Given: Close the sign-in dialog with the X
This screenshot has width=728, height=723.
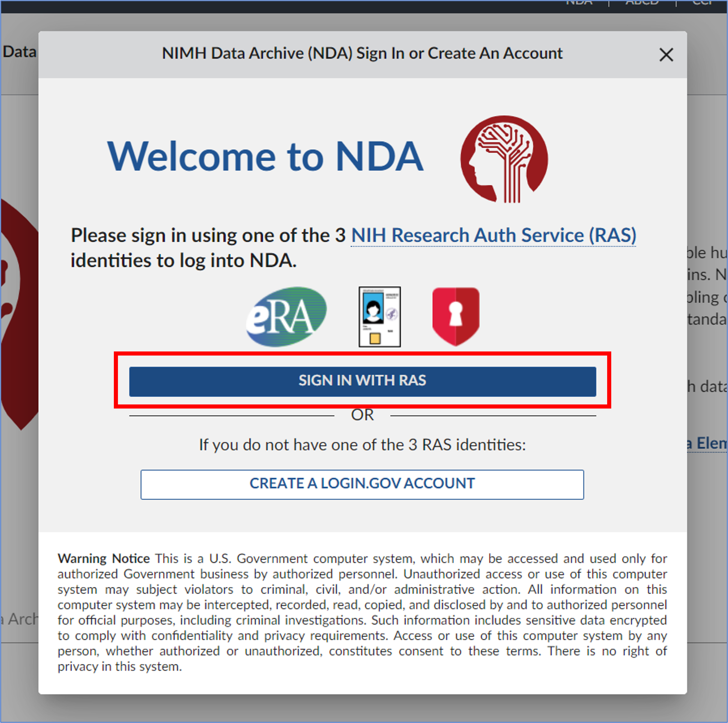Looking at the screenshot, I should (666, 55).
